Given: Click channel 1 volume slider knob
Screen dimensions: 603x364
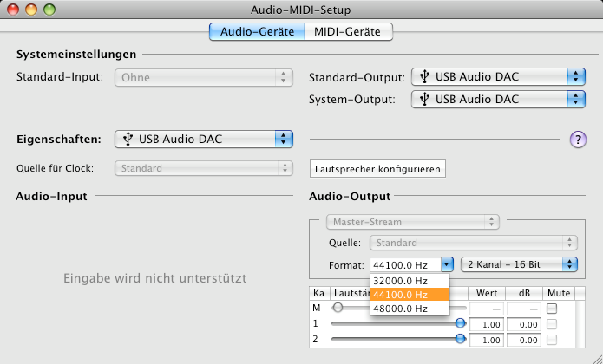Looking at the screenshot, I should tap(461, 323).
